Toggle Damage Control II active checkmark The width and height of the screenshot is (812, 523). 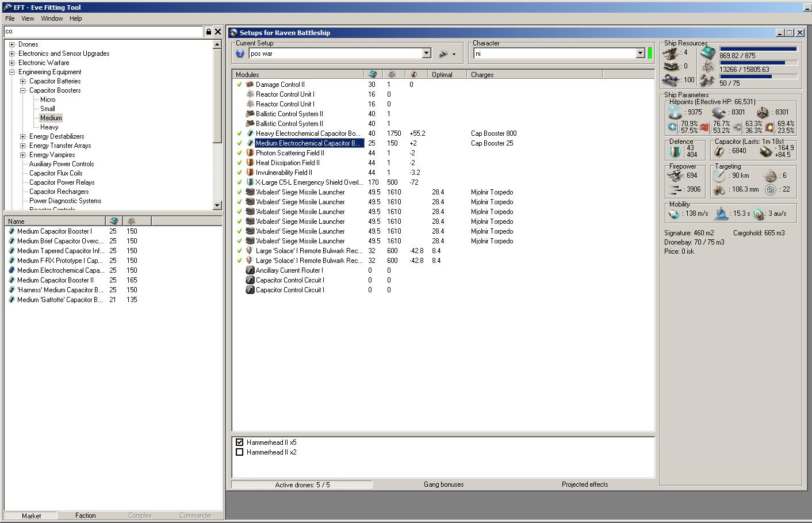pos(239,85)
